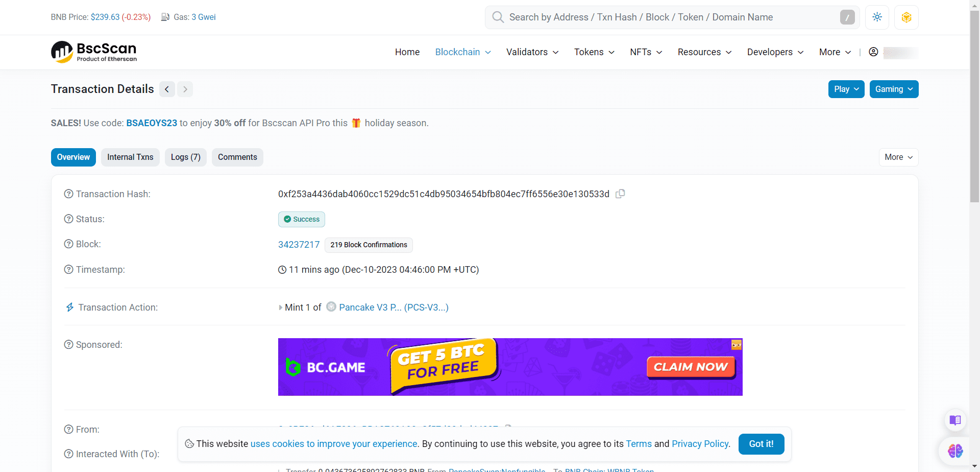Expand the Resources menu
The image size is (980, 472).
point(705,52)
